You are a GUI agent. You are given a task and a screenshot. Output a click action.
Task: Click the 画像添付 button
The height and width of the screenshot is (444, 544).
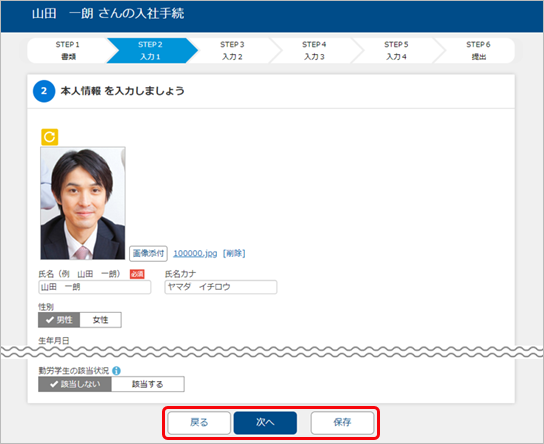(148, 254)
